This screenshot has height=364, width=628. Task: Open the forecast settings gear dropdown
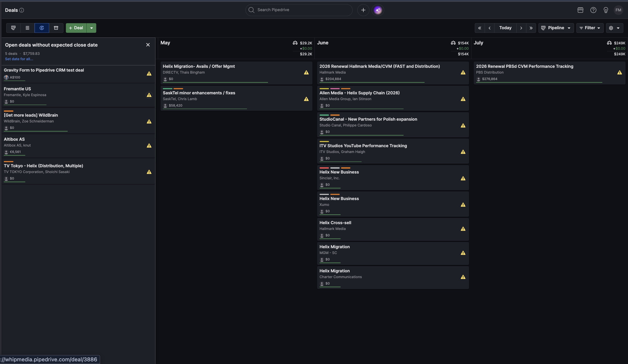click(x=614, y=28)
